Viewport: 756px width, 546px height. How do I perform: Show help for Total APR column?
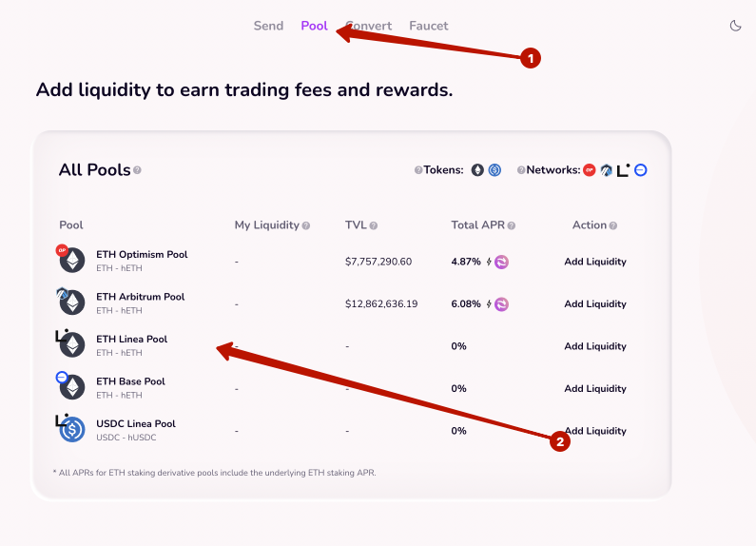[x=512, y=225]
